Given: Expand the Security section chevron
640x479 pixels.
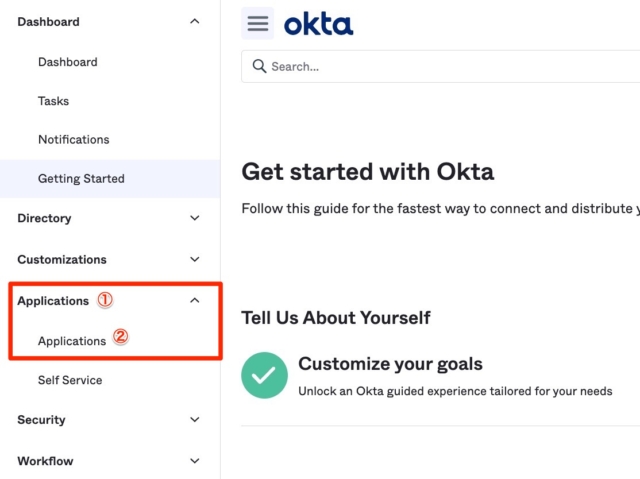Looking at the screenshot, I should (x=195, y=419).
